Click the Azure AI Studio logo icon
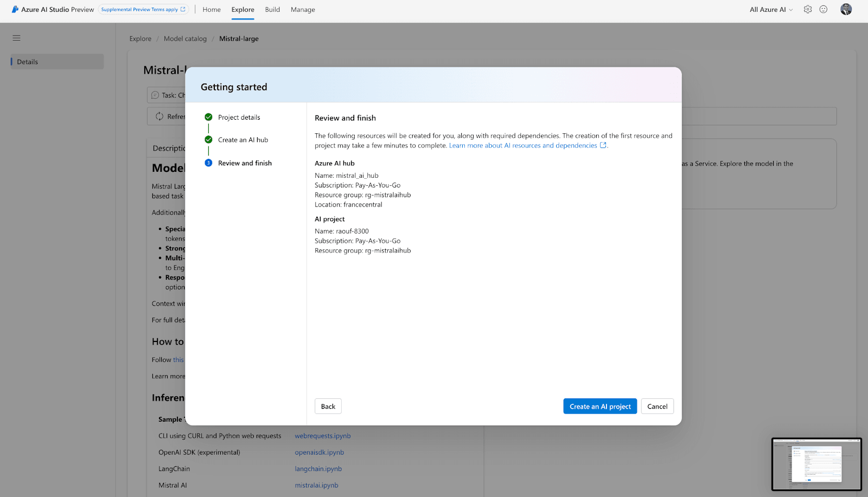Screen dimensions: 868x497 coord(15,9)
